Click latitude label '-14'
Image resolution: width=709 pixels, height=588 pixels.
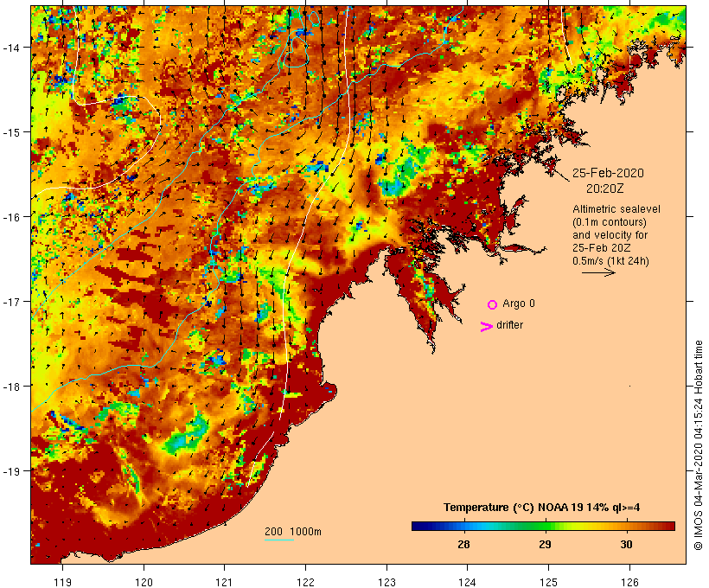(x=10, y=48)
